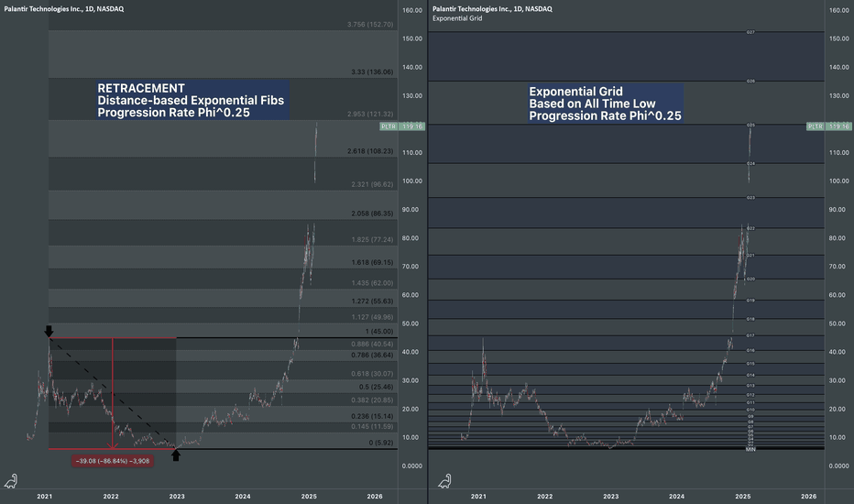Select the red -39.08 (-86.84%) price label
854x504 pixels.
tap(112, 461)
